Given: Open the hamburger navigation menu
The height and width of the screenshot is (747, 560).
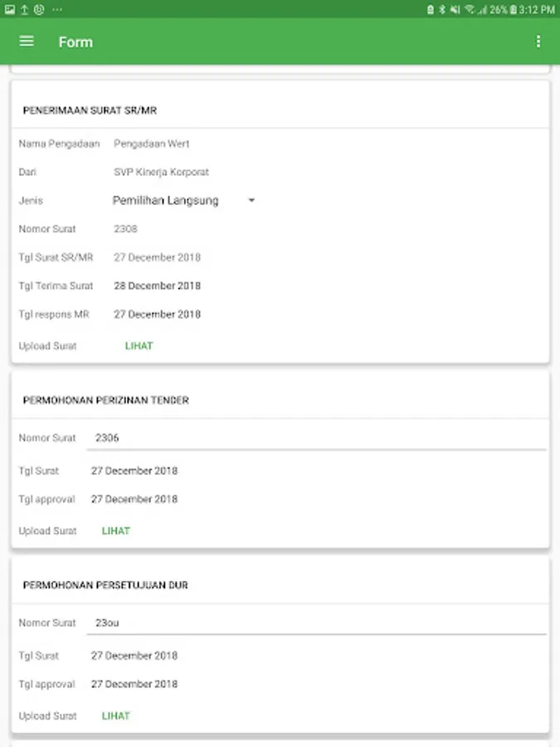Looking at the screenshot, I should tap(27, 41).
